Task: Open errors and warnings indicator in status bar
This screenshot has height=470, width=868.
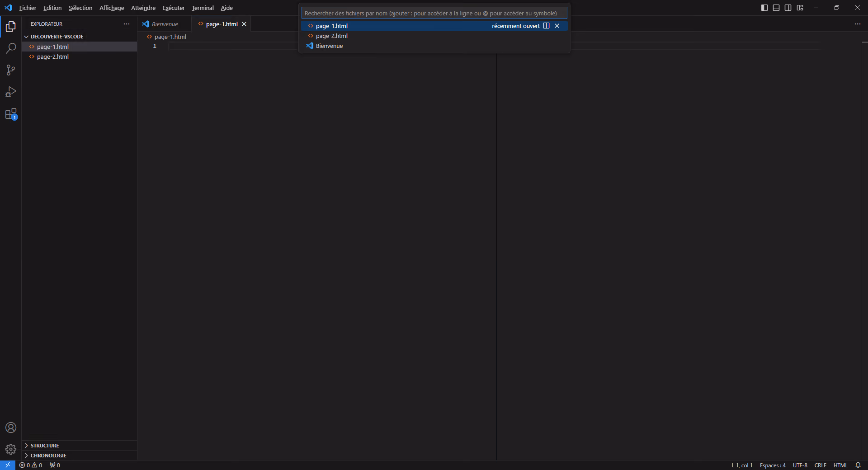Action: coord(31,465)
